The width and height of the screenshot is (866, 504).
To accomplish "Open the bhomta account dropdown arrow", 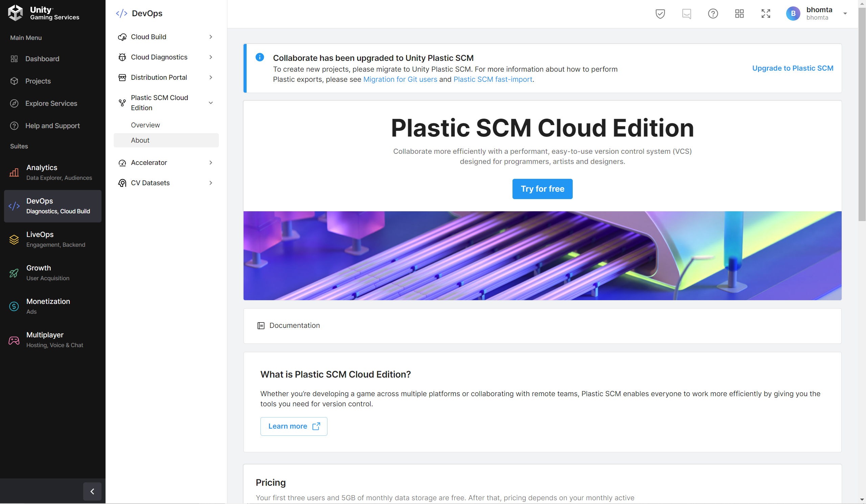I will click(845, 14).
